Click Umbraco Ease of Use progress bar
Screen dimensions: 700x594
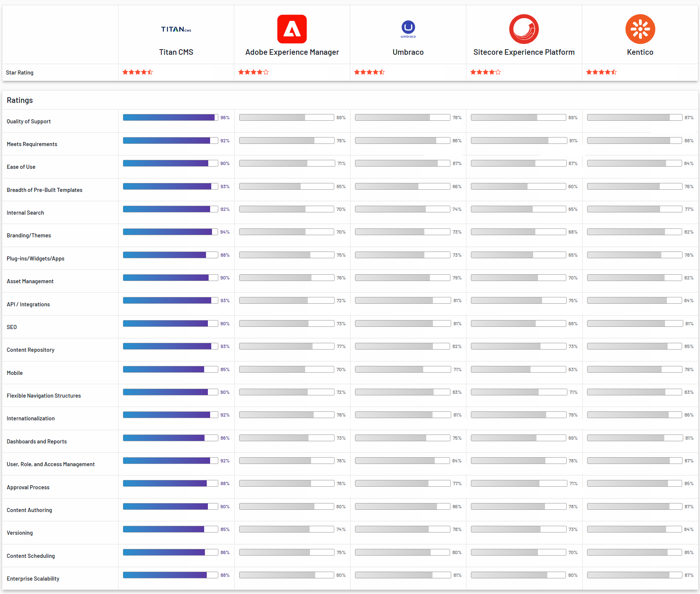click(x=403, y=163)
